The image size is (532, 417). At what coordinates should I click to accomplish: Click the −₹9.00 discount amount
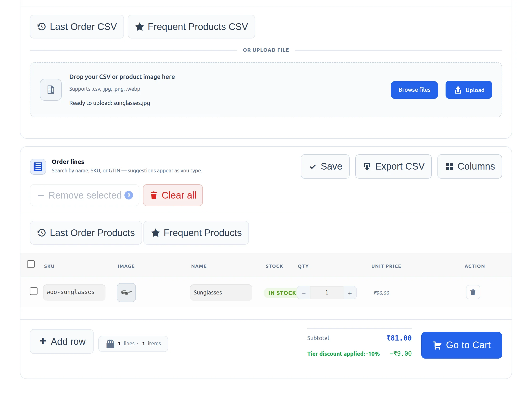click(x=400, y=354)
